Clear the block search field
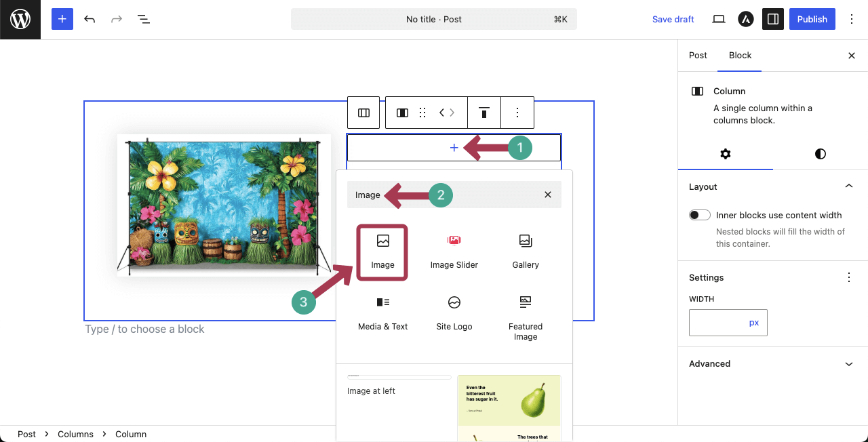Image resolution: width=868 pixels, height=442 pixels. [x=548, y=195]
